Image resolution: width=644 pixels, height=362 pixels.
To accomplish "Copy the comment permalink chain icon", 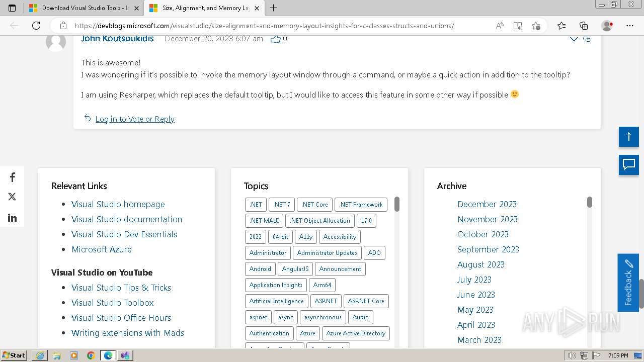I will point(587,39).
